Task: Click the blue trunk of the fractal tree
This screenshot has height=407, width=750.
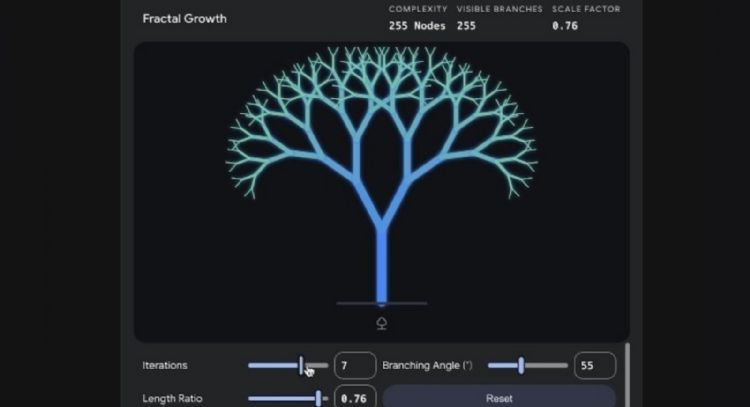Action: point(381,265)
